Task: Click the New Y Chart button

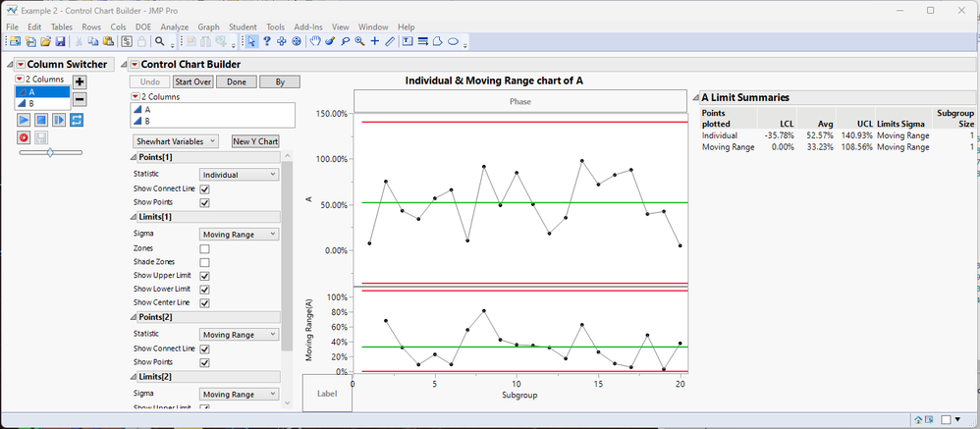Action: (x=255, y=141)
